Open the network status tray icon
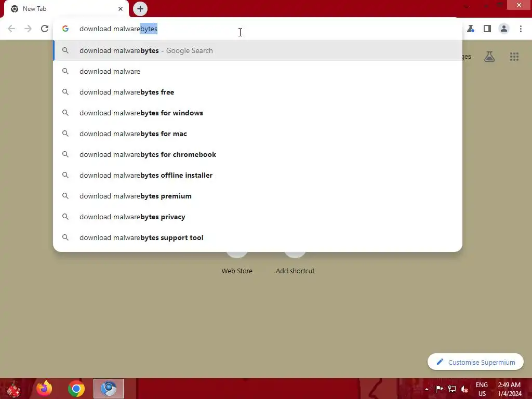Screen dimensions: 532x399 451,389
